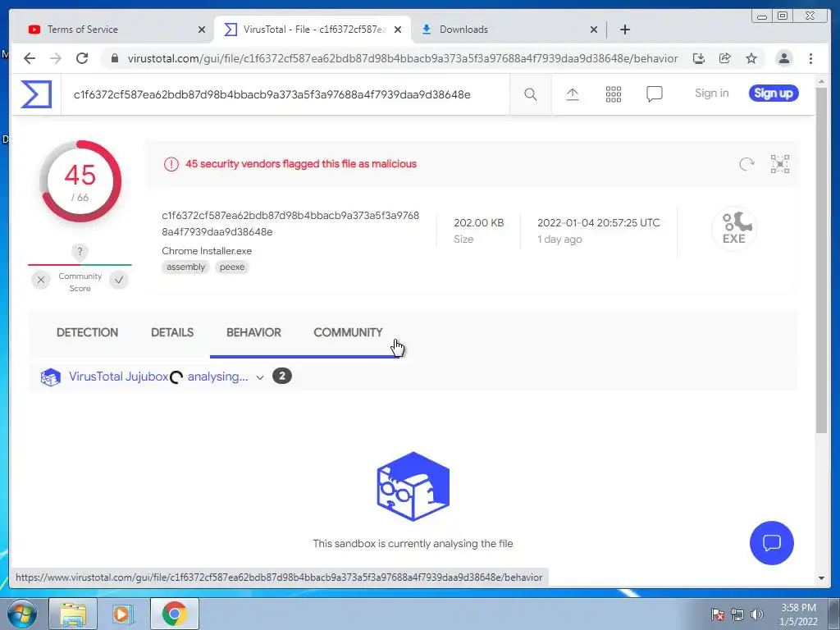The image size is (840, 630).
Task: Open a new browser tab
Action: (x=624, y=30)
